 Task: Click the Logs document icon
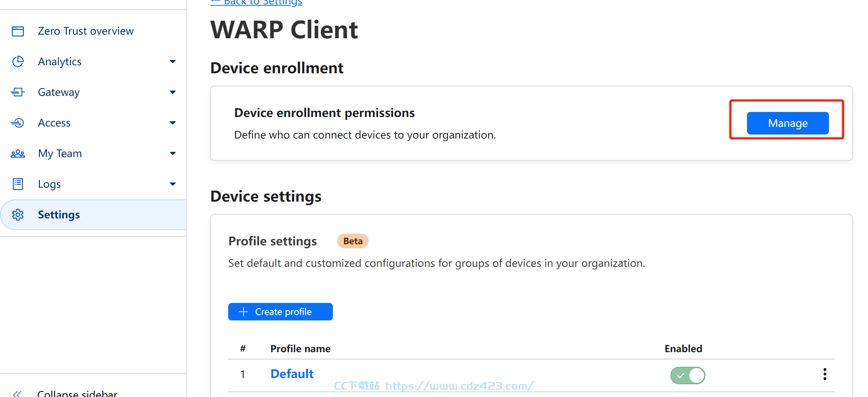pos(18,184)
